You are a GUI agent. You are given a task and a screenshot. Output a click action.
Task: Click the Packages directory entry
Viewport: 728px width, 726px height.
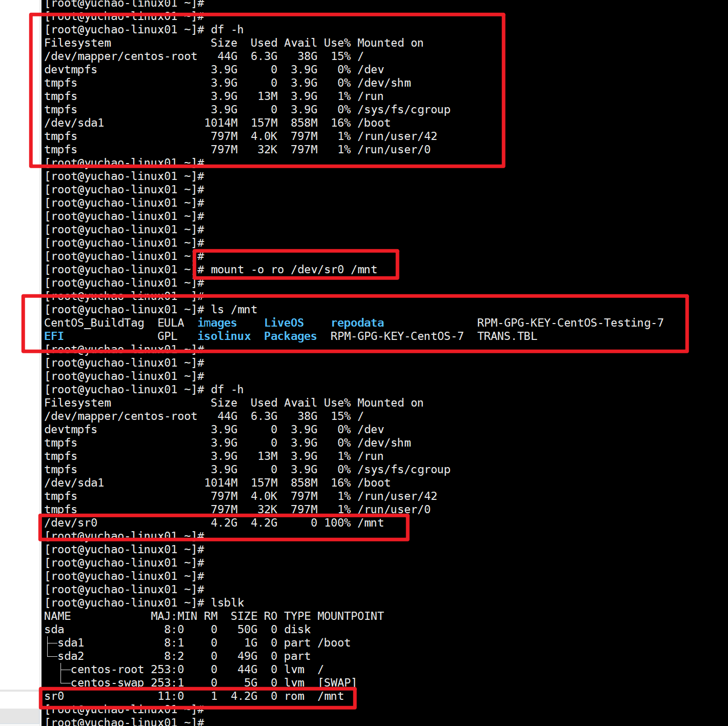[290, 336]
